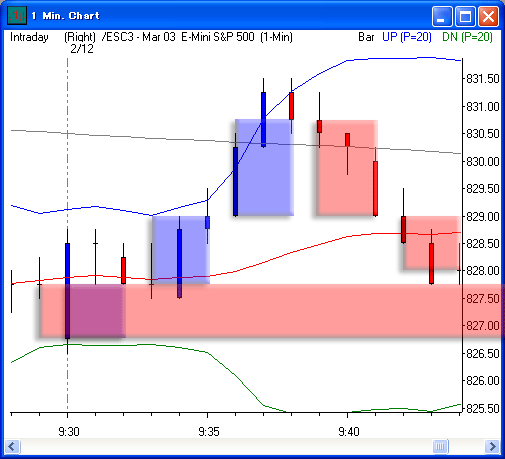The image size is (505, 459).
Task: Click the 829.00 price axis label
Action: click(482, 217)
